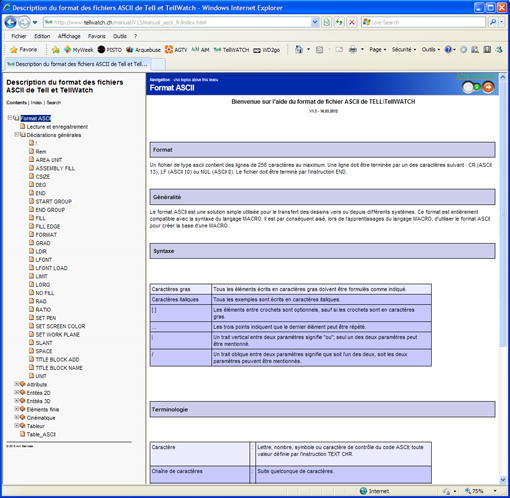
Task: Open the ASSEMBLY FILL topic
Action: point(55,168)
